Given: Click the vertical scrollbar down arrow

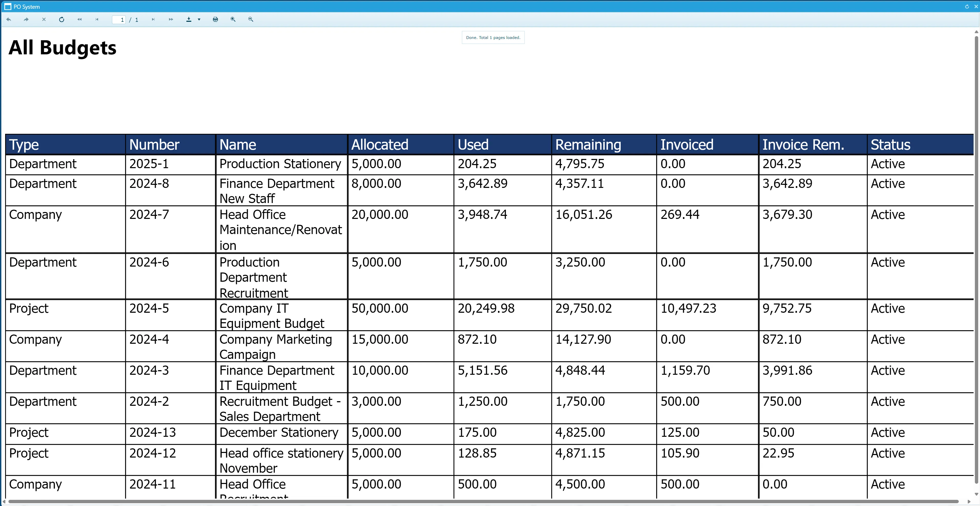Looking at the screenshot, I should coord(976,494).
